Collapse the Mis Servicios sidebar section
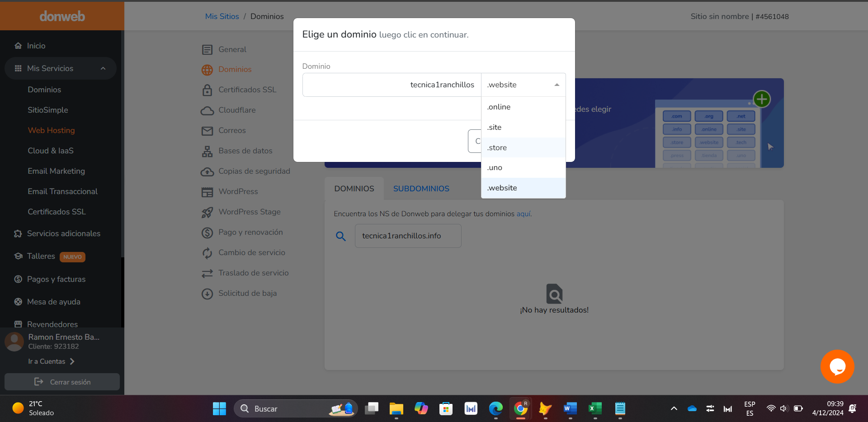 click(103, 68)
